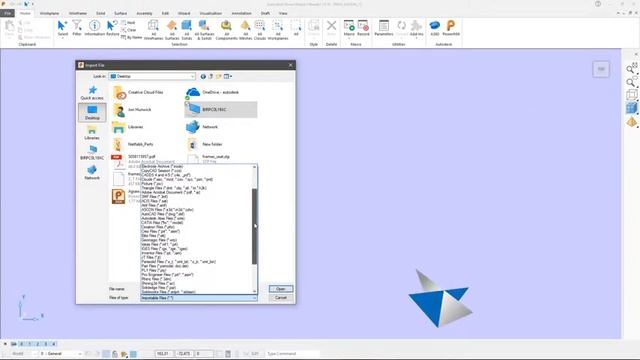Open the Add-ins utility
640x360 pixels.
pyautogui.click(x=416, y=28)
